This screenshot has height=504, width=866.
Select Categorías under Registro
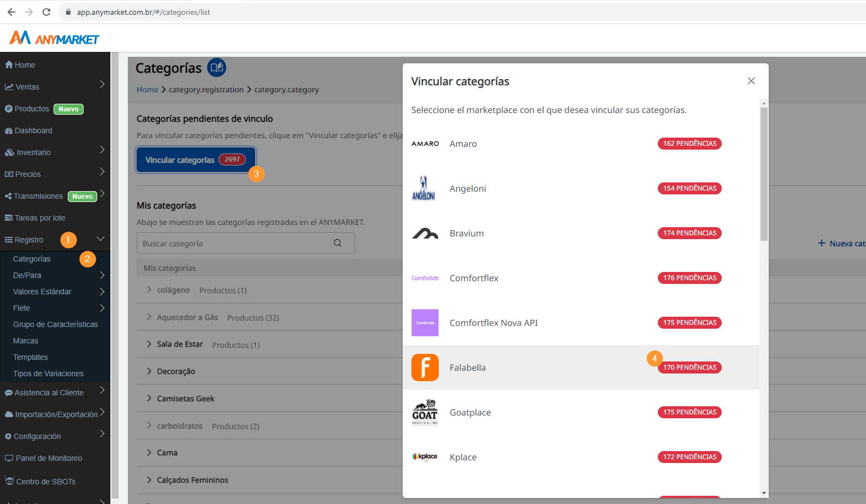[32, 259]
